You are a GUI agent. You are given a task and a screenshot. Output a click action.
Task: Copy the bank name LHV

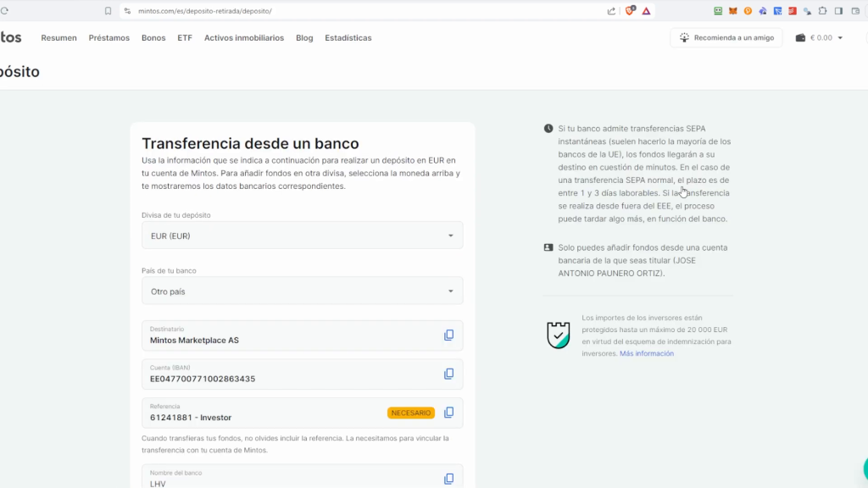pyautogui.click(x=448, y=479)
